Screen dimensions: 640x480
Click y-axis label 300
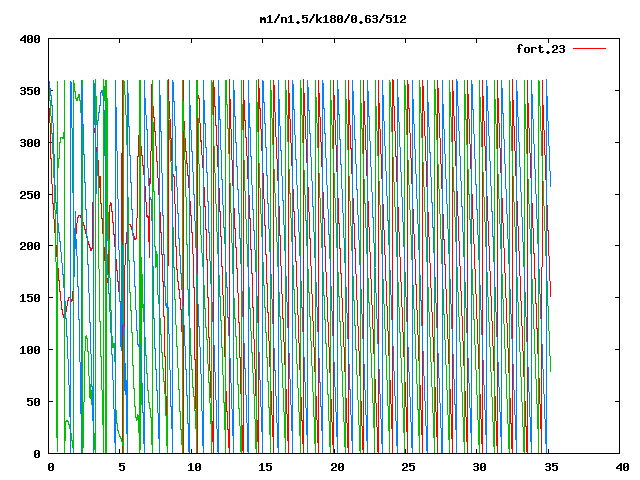coord(30,143)
